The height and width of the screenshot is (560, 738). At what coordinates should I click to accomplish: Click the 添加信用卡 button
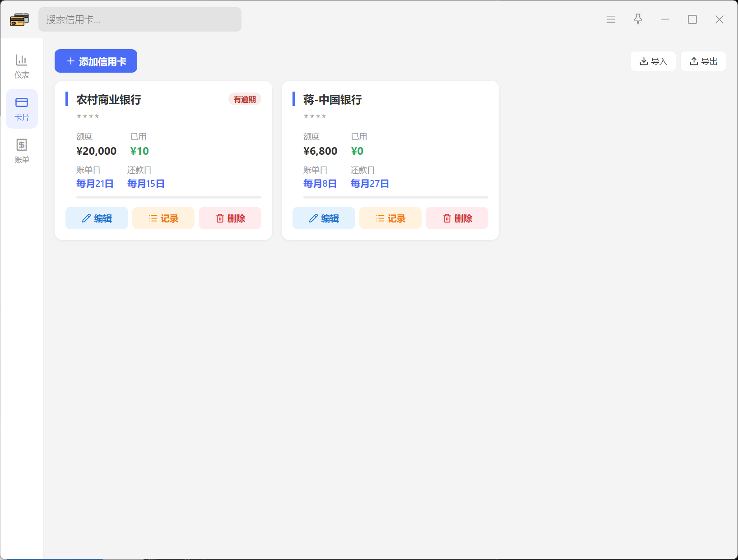click(x=96, y=61)
